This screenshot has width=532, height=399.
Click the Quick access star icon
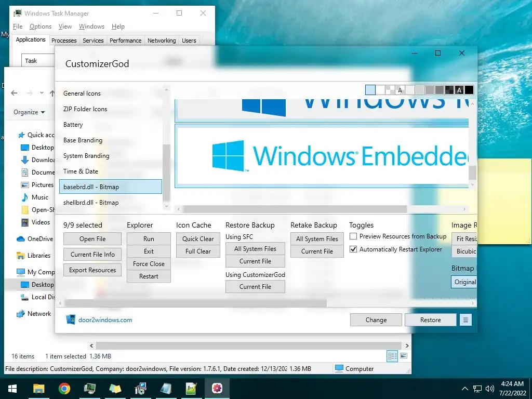point(21,135)
